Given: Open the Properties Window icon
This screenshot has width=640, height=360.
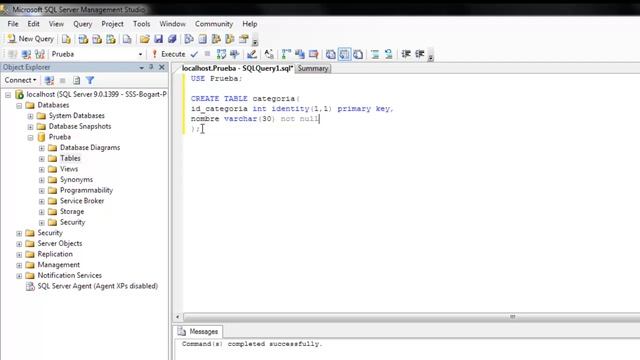Looking at the screenshot, I should tap(244, 39).
